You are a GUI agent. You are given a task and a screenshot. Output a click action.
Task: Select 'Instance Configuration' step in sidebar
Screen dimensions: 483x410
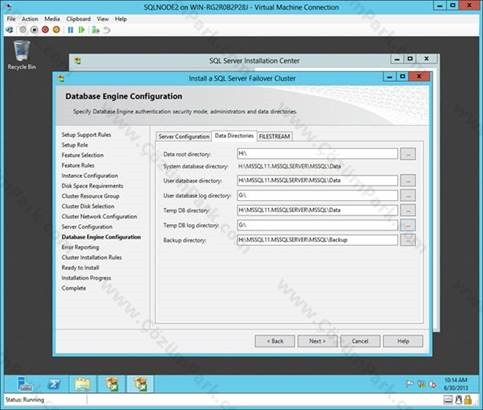90,176
